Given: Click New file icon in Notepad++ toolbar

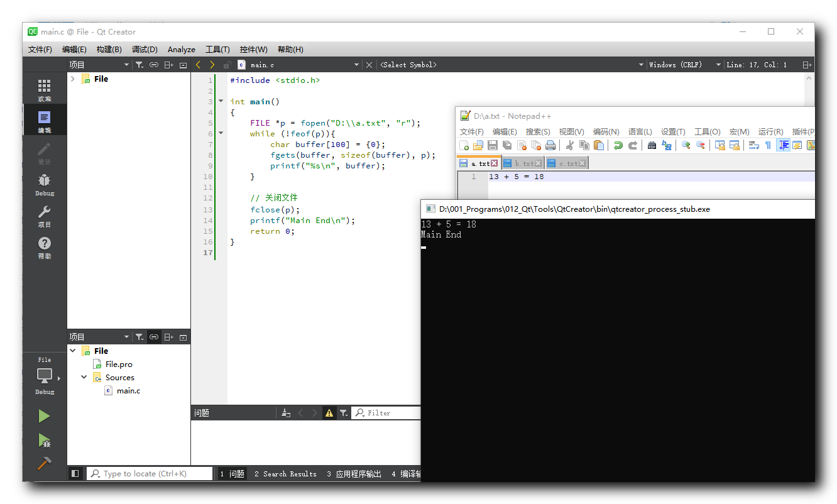Looking at the screenshot, I should pyautogui.click(x=464, y=145).
